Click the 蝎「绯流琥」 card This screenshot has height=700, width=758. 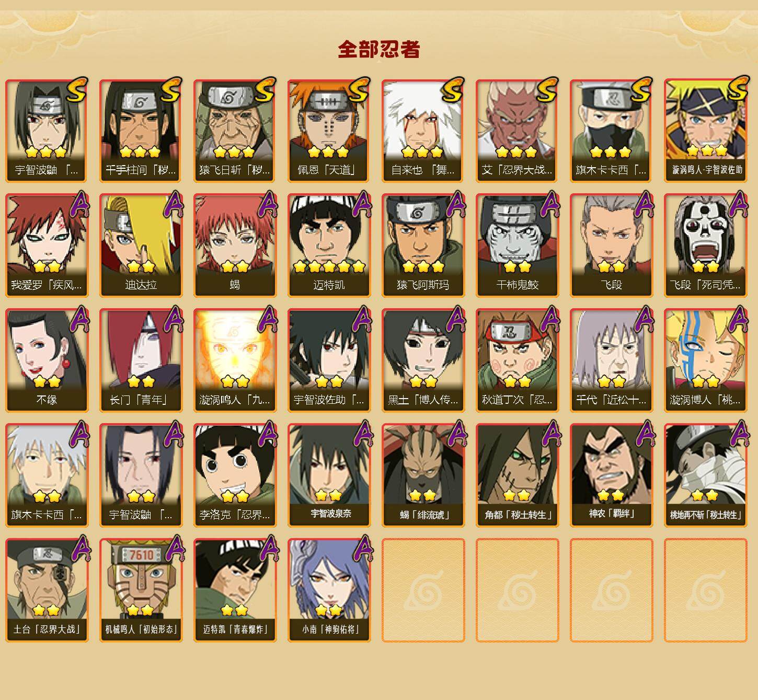point(423,475)
